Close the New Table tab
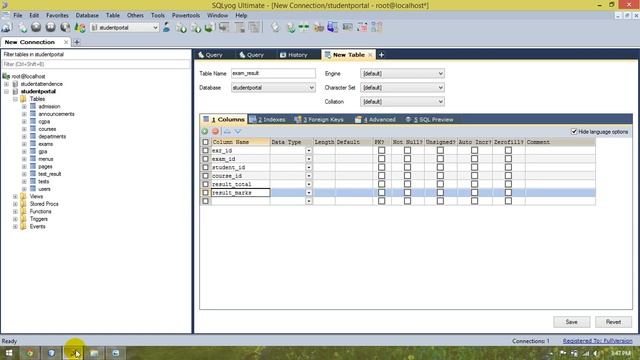This screenshot has height=360, width=640. [370, 55]
